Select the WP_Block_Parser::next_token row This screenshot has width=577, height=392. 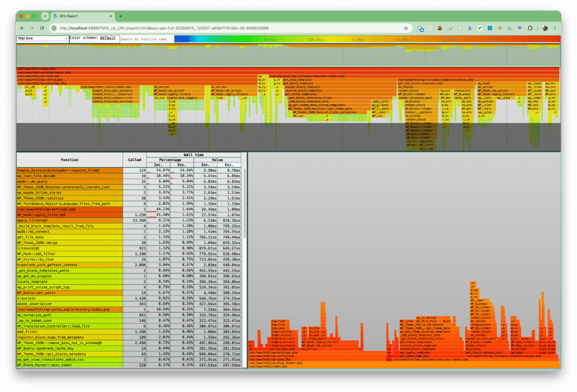coord(129,365)
